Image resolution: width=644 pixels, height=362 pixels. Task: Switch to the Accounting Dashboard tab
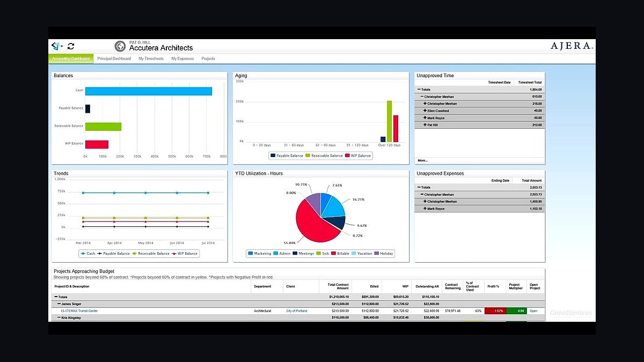(71, 58)
